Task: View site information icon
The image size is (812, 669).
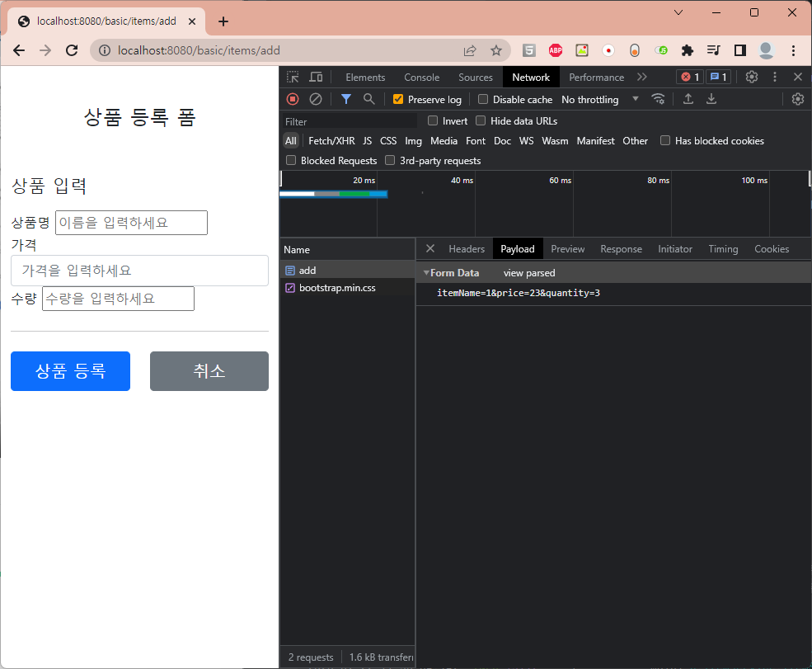Action: (x=105, y=50)
